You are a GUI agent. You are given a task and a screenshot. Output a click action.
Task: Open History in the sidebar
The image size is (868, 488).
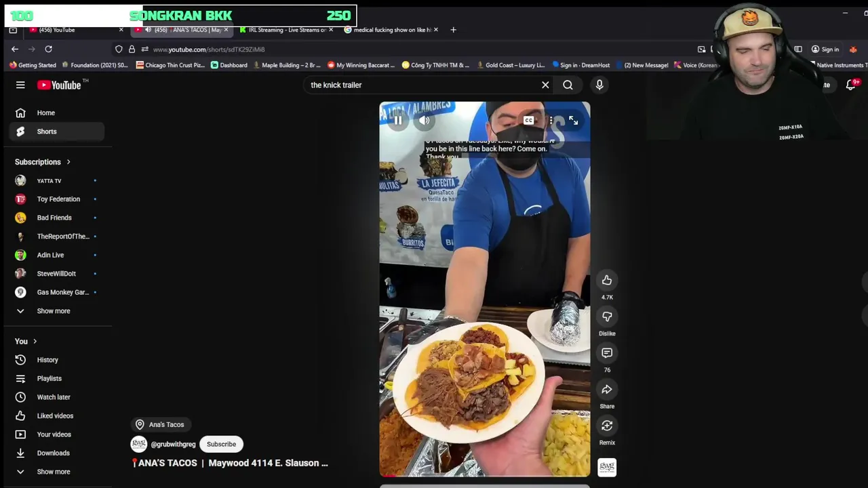coord(57,360)
